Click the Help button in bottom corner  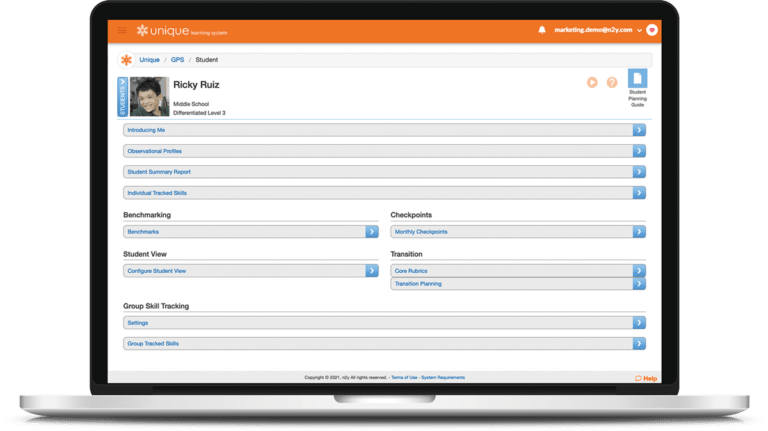click(x=646, y=378)
